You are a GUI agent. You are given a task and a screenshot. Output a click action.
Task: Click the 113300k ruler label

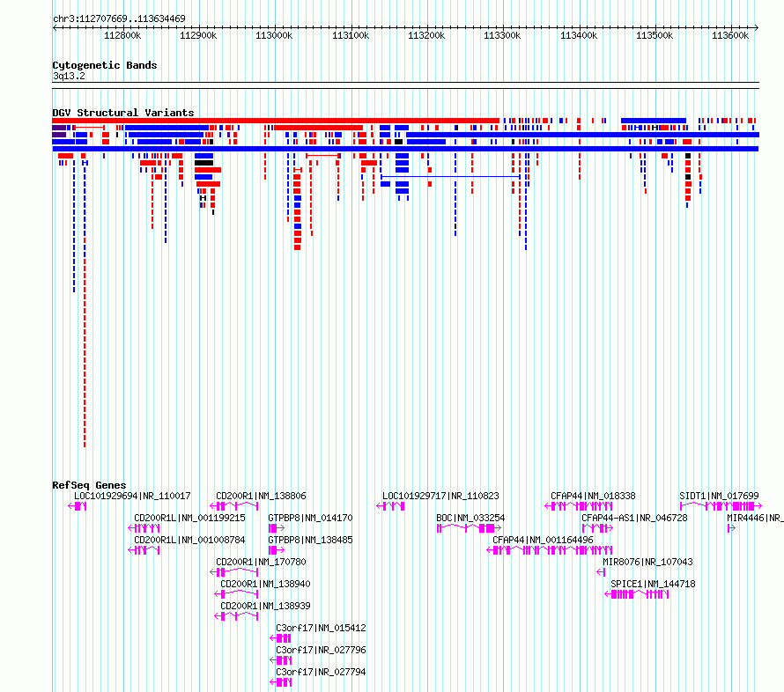[x=502, y=35]
